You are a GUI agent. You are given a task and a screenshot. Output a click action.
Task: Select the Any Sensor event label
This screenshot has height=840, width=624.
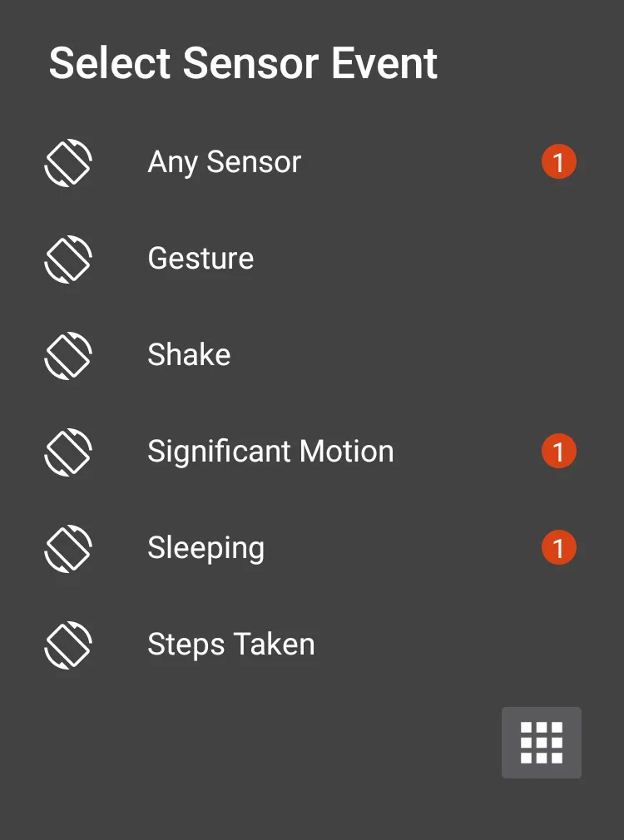point(224,162)
